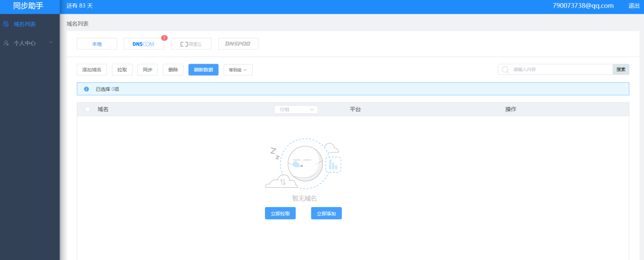Open the 移到组 dropdown button
This screenshot has width=644, height=260.
[x=238, y=70]
